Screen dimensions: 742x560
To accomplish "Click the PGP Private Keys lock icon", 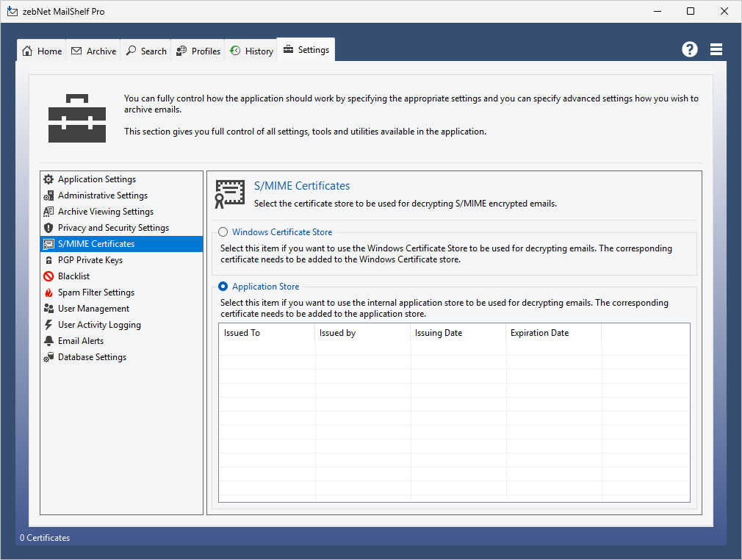I will coord(48,260).
